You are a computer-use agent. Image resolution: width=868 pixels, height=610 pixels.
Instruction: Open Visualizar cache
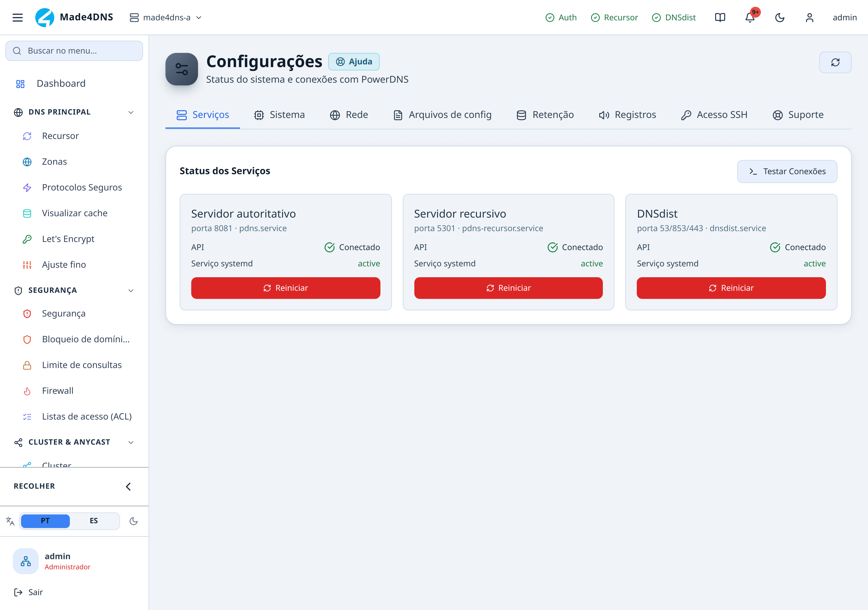coord(74,213)
